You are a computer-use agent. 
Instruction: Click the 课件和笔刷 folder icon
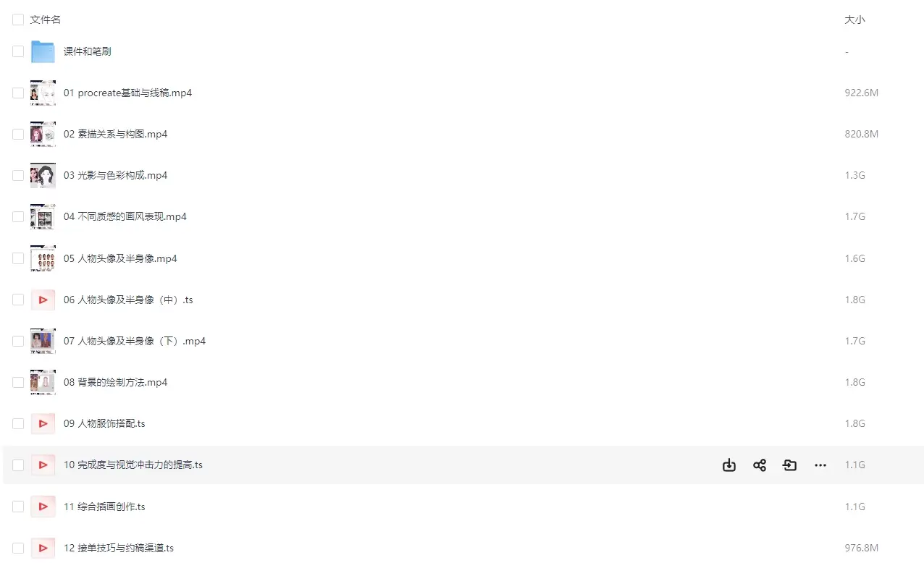pyautogui.click(x=43, y=51)
